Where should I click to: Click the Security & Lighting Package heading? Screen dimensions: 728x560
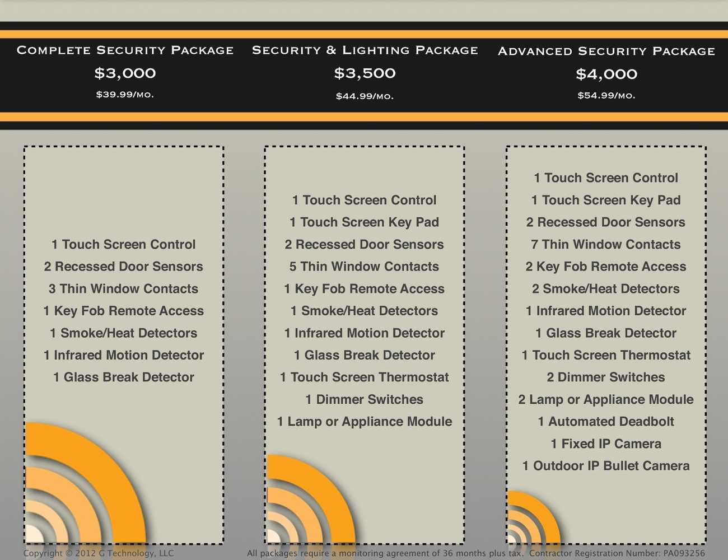coord(365,50)
